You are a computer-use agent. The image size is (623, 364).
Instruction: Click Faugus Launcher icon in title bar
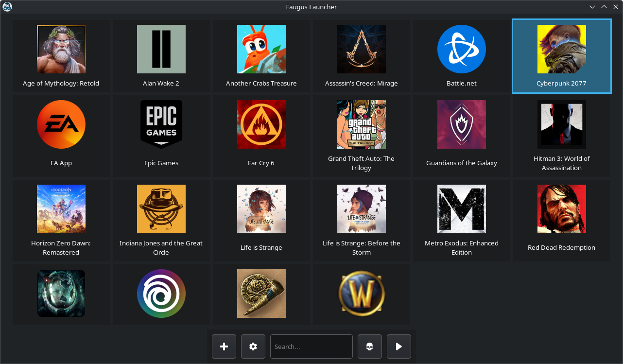click(x=7, y=7)
